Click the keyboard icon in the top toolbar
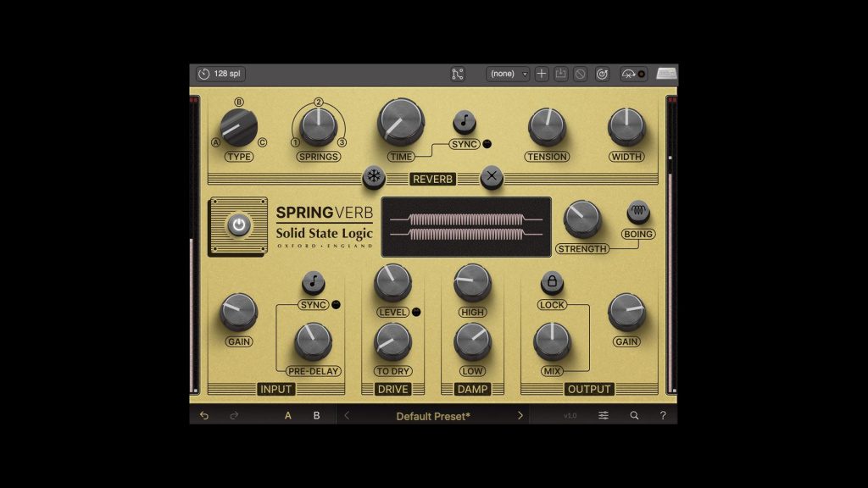Viewport: 868px width, 488px height. click(666, 74)
